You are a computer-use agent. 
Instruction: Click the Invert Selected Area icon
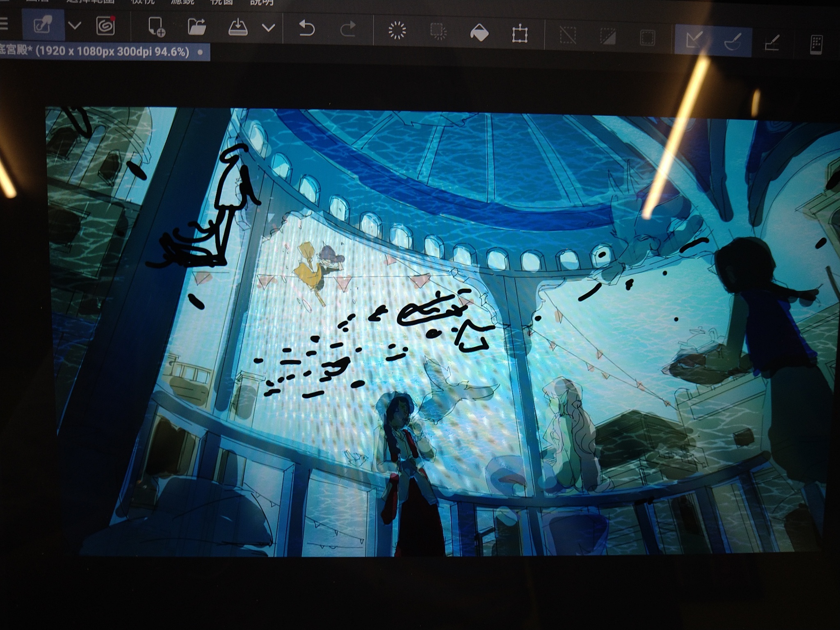(608, 37)
